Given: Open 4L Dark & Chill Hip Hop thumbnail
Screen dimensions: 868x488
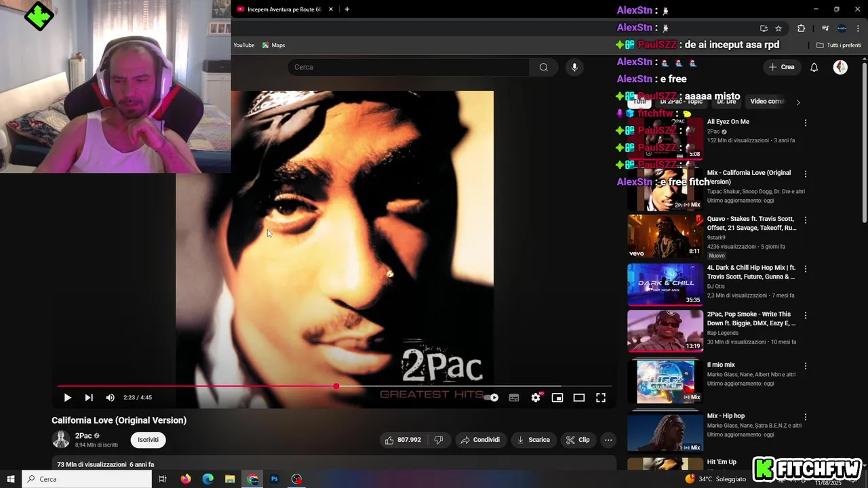Looking at the screenshot, I should (665, 285).
